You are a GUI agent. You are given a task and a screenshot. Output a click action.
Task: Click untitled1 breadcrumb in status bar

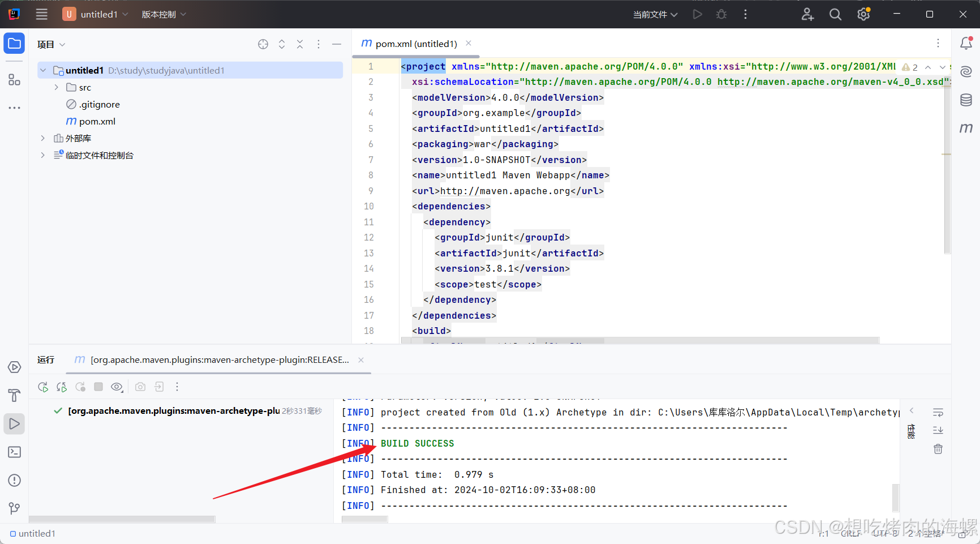pyautogui.click(x=33, y=533)
